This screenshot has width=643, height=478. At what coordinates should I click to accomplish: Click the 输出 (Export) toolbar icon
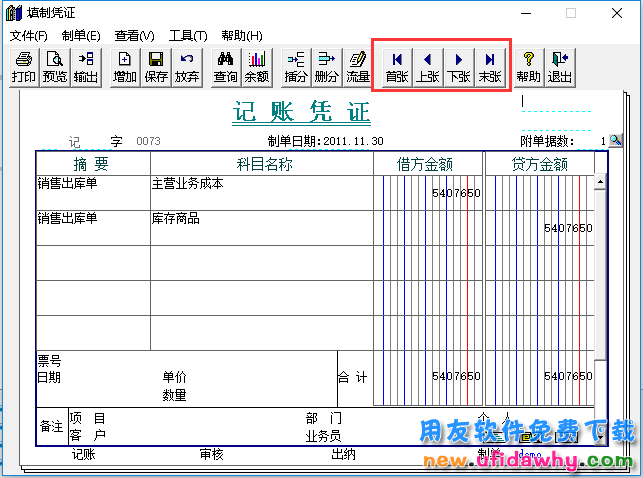click(86, 67)
